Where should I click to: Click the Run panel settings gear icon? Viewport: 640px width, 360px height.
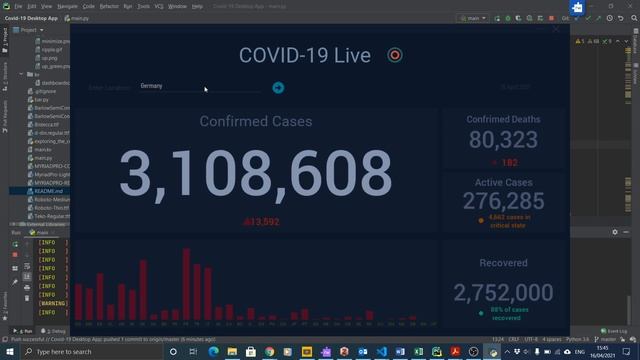(615, 232)
